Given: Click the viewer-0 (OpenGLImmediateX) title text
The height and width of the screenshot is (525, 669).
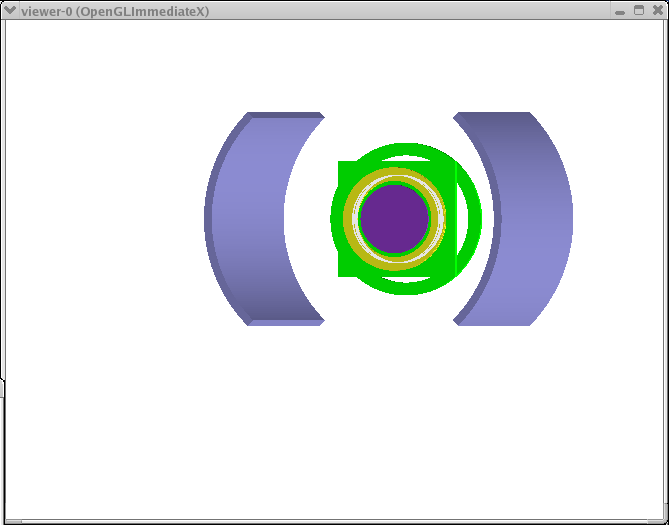Looking at the screenshot, I should [115, 11].
